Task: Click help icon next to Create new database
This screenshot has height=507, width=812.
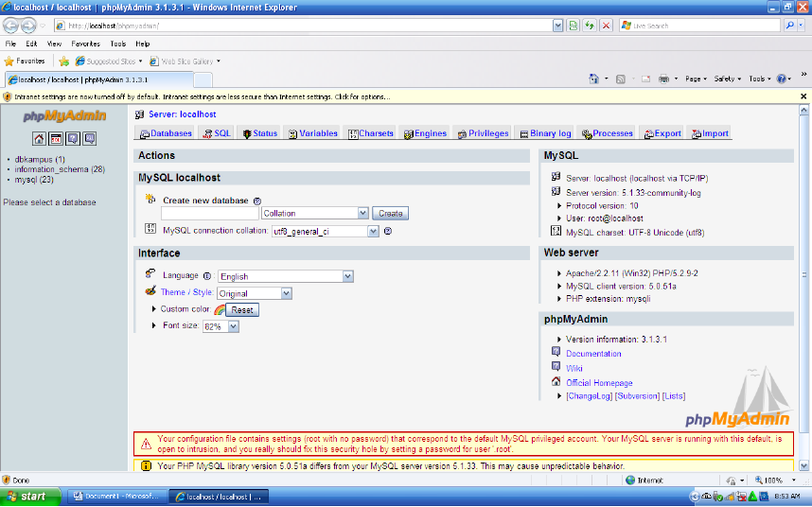Action: click(257, 201)
